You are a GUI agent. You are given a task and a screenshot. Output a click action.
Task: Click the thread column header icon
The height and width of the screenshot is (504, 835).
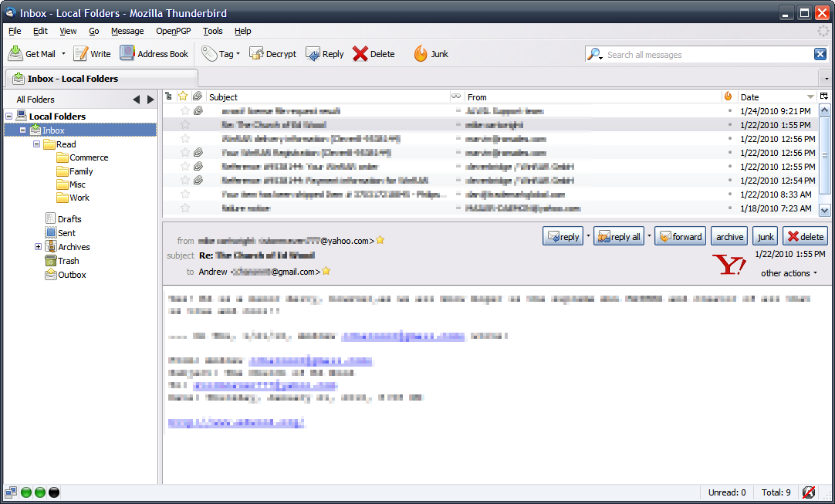tap(169, 96)
